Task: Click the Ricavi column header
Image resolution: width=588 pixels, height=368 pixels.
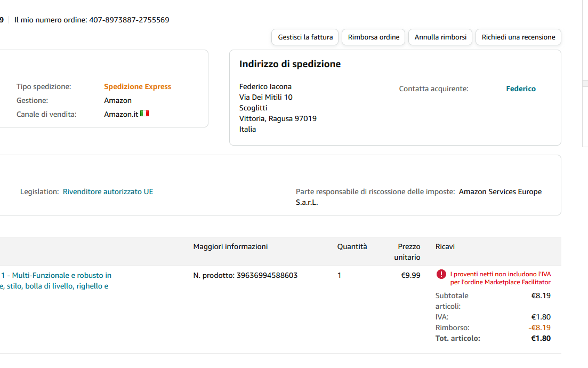Action: [445, 246]
